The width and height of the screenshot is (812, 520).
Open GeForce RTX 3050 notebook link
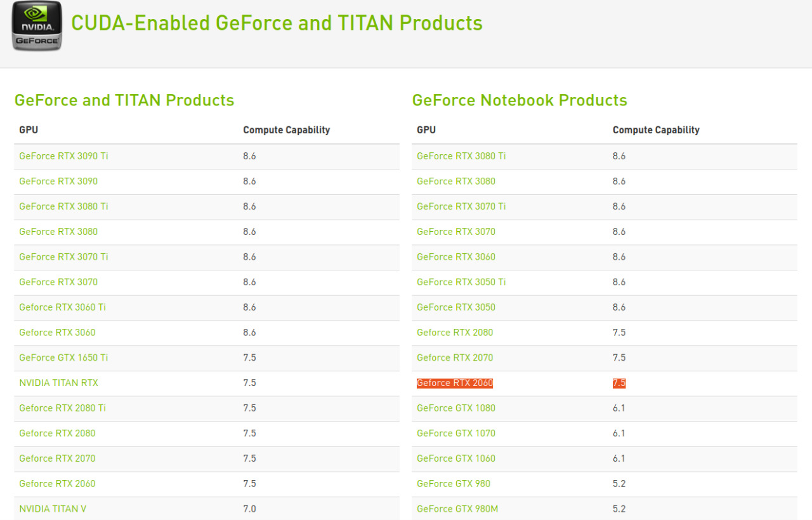tap(456, 307)
